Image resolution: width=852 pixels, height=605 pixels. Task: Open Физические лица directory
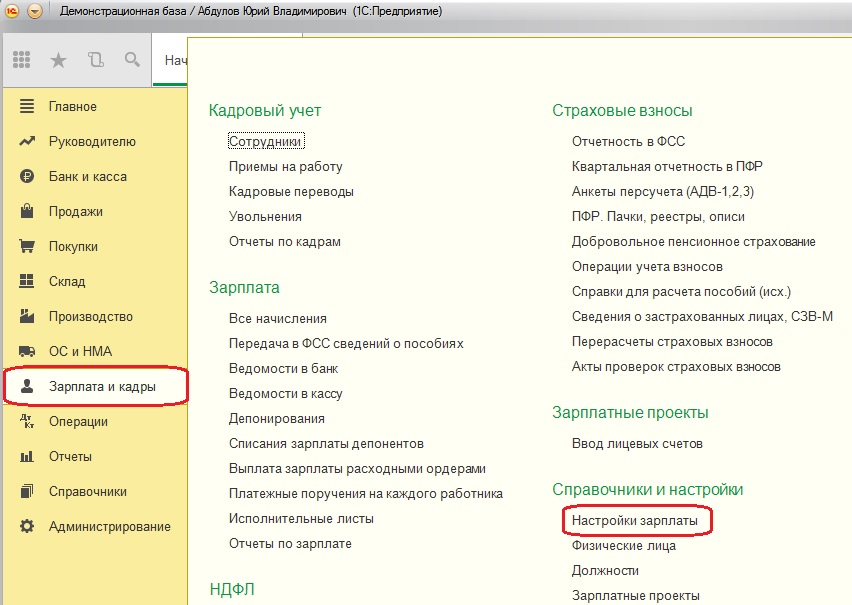click(624, 546)
